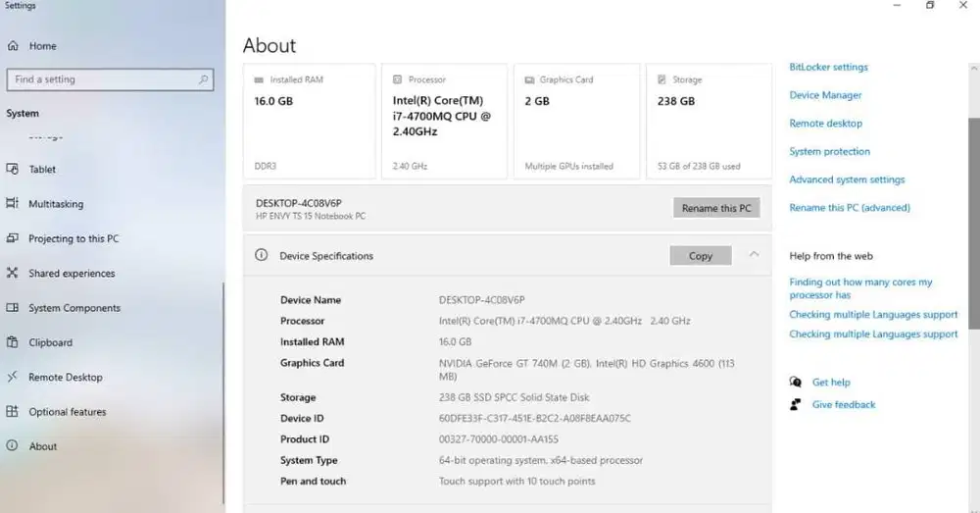
Task: Click the Device ID value 60DFE33F-C317
Action: 534,418
